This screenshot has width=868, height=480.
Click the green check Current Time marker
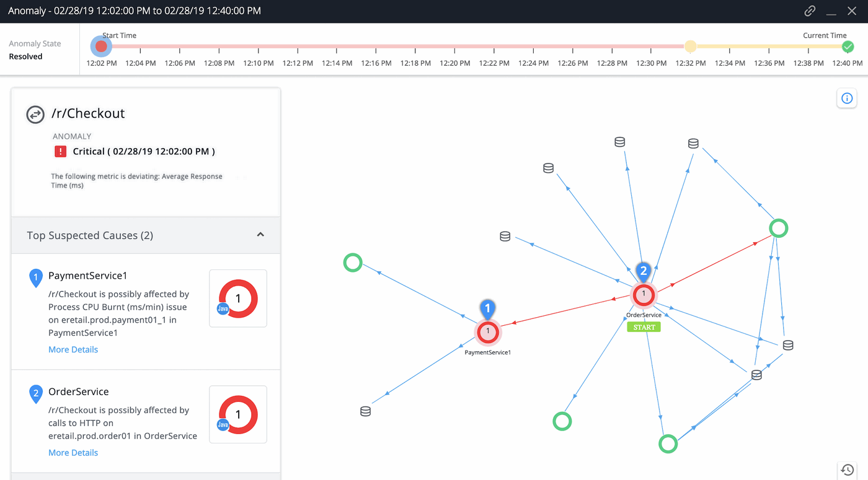point(848,46)
